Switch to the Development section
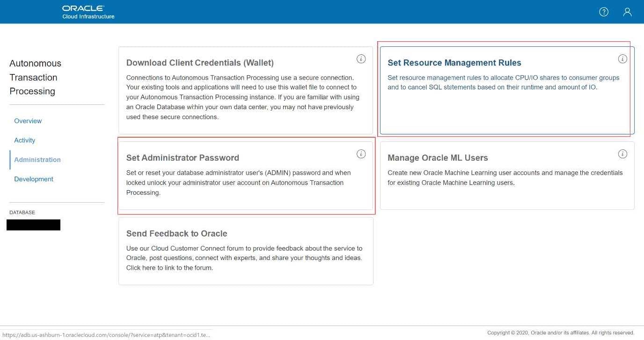 tap(34, 179)
